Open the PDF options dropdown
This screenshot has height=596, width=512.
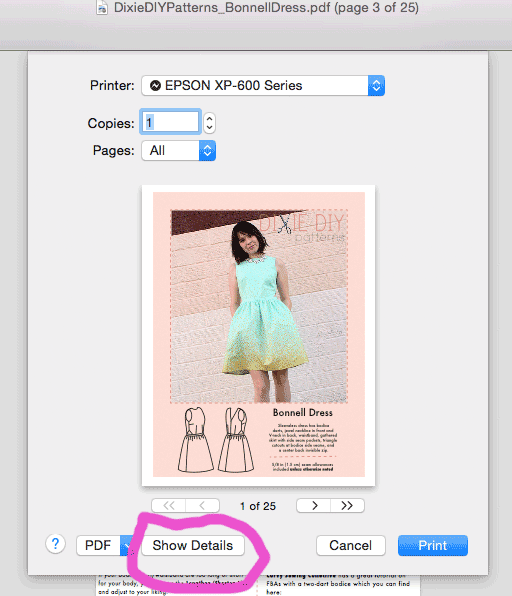[x=105, y=545]
